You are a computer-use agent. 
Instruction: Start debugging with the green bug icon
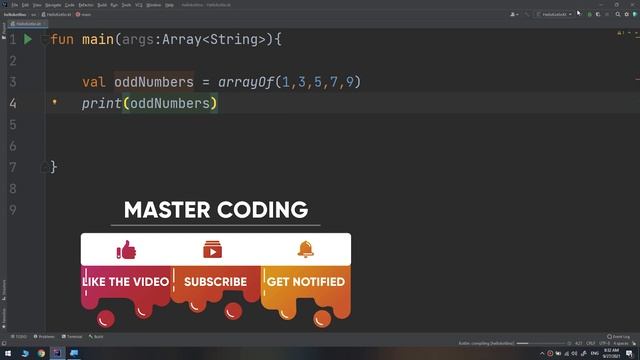589,14
